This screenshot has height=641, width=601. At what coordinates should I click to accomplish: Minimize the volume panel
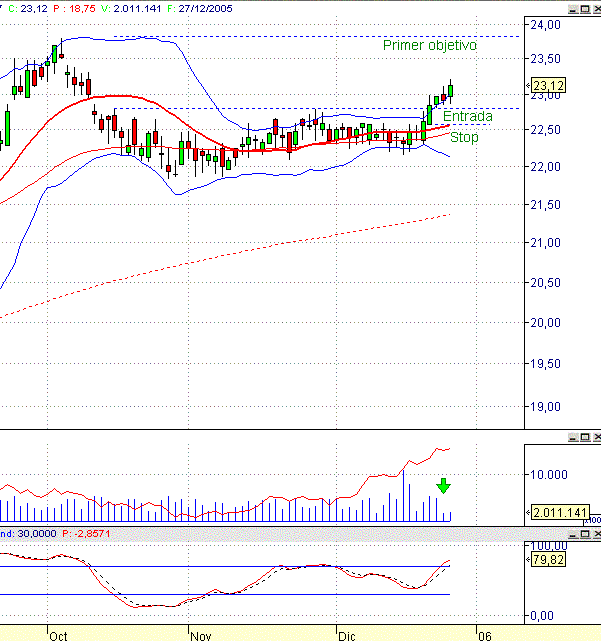pos(573,437)
